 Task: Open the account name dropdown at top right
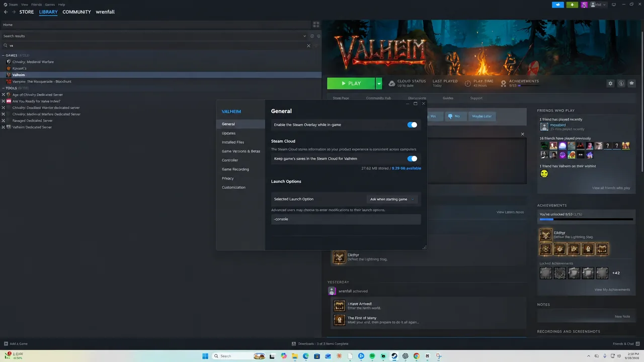598,5
